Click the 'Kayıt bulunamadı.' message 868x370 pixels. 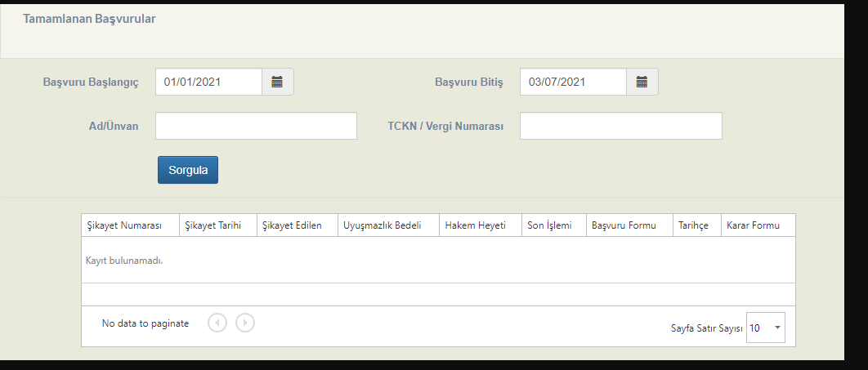click(x=124, y=261)
